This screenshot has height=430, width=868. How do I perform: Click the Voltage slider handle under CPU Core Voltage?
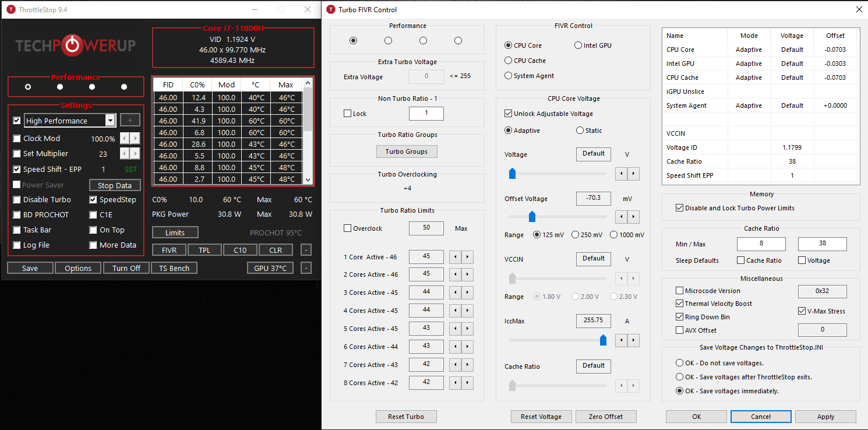tap(512, 174)
